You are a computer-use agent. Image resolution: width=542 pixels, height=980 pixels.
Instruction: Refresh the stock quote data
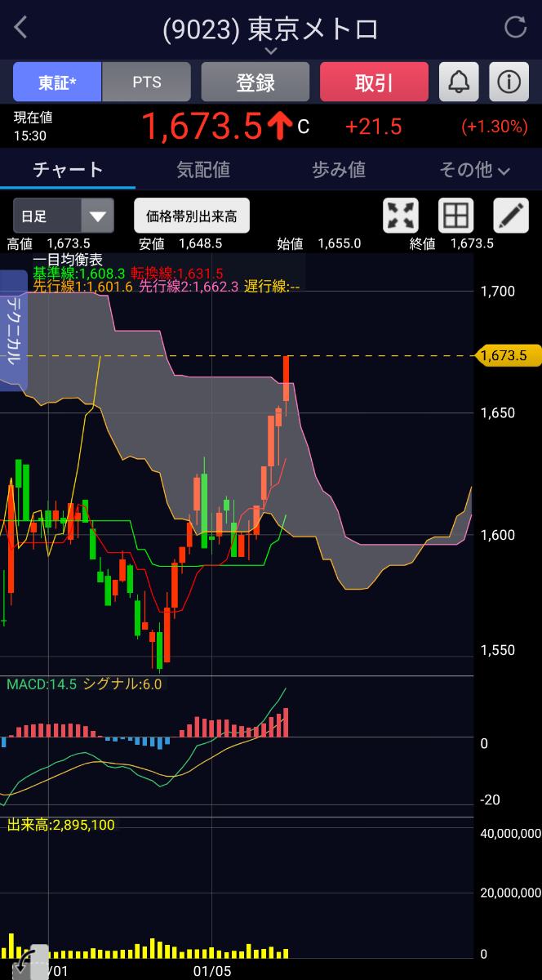pyautogui.click(x=516, y=28)
